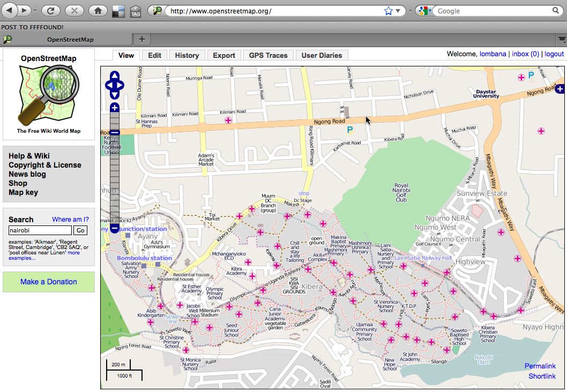
Task: Click the pink marker right of Toi Market
Action: click(240, 216)
